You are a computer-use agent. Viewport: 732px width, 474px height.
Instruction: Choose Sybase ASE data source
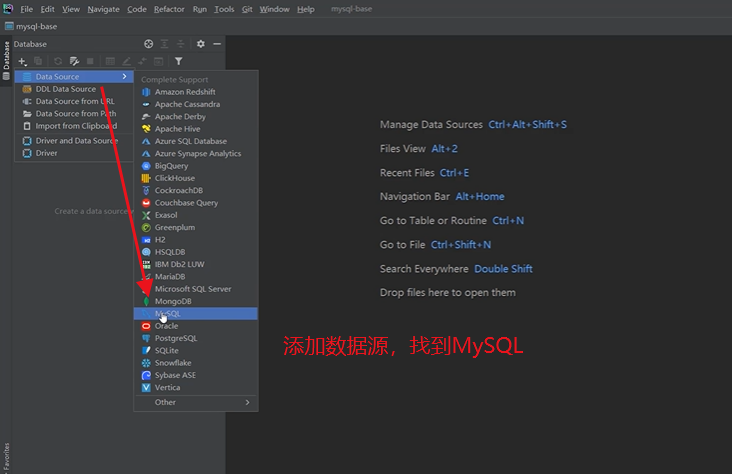[x=196, y=375]
